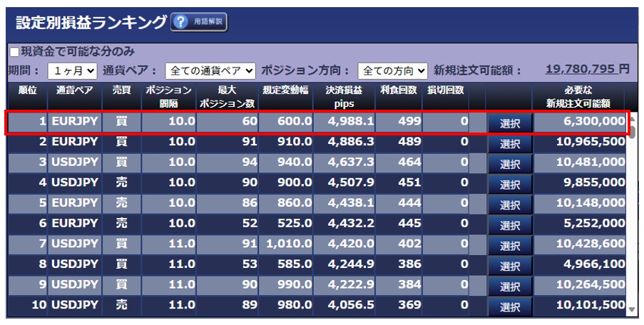Click the 525.0 想定変動幅 value
The image size is (644, 325).
295,224
